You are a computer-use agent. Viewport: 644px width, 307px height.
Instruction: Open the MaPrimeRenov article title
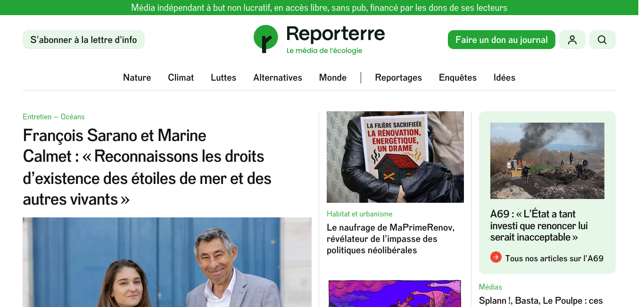(x=390, y=239)
